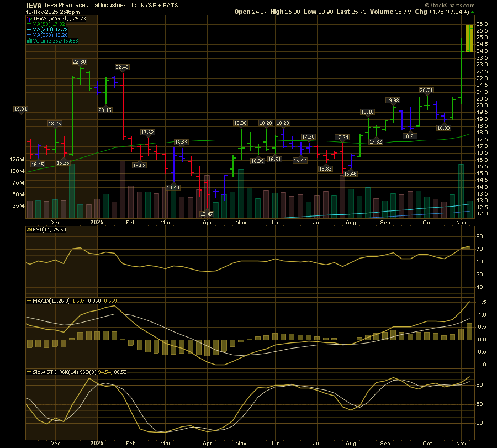
Task: Click the 22.40 price callout above red bar
Action: pos(121,67)
